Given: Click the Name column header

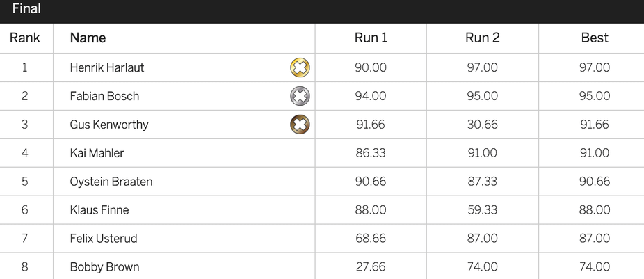Looking at the screenshot, I should pyautogui.click(x=88, y=38).
